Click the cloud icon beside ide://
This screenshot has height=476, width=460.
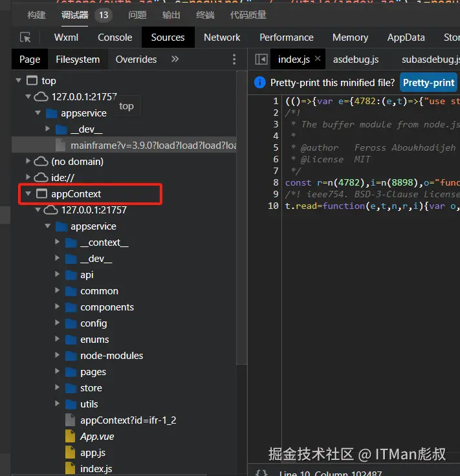(41, 177)
